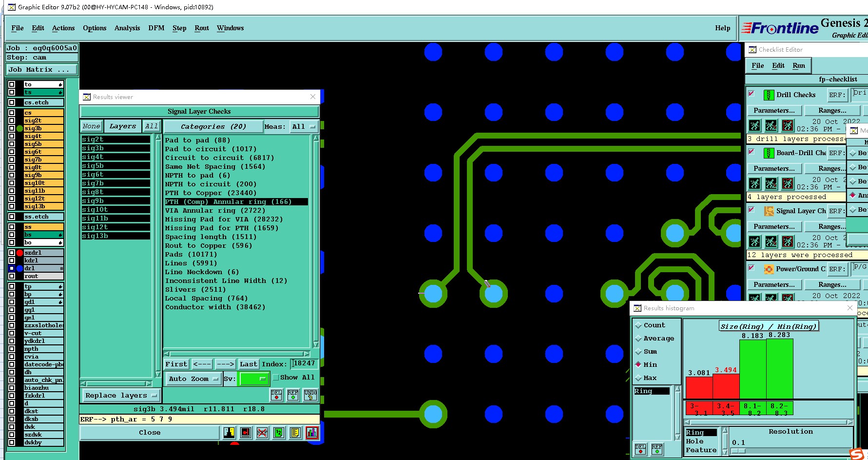Image resolution: width=868 pixels, height=460 pixels.
Task: Click green 8.1-8.2 histogram range swatch
Action: click(752, 409)
